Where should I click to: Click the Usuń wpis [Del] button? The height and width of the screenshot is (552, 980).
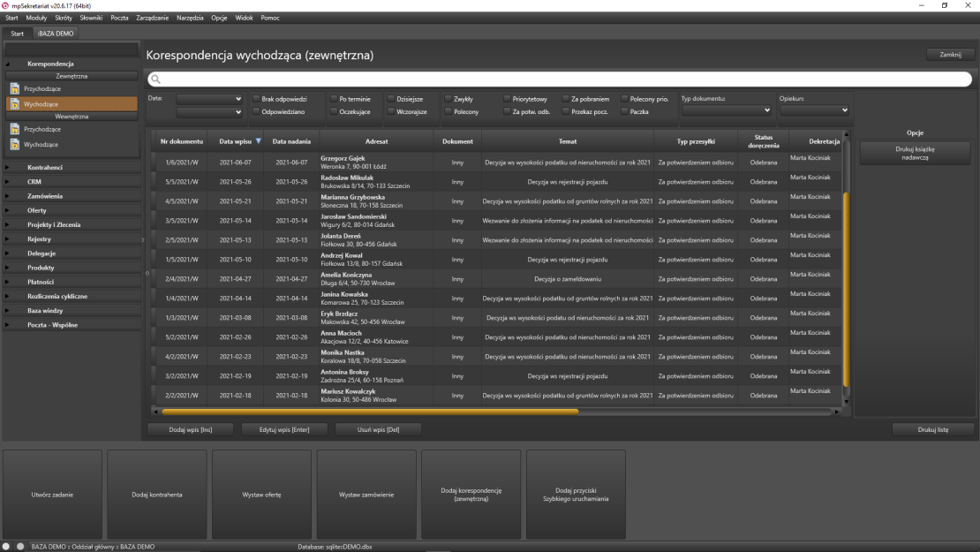[x=378, y=429]
